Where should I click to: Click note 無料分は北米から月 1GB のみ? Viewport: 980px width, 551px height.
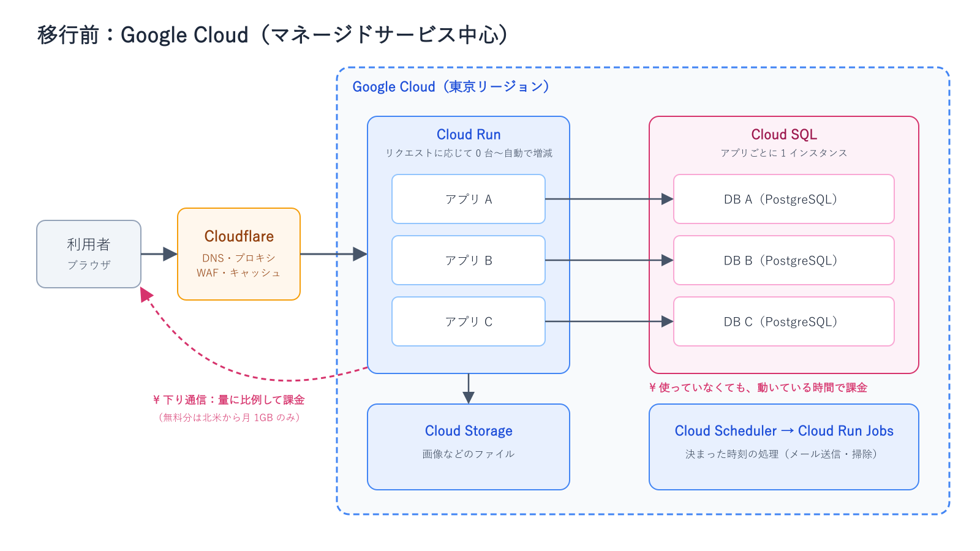(x=229, y=418)
